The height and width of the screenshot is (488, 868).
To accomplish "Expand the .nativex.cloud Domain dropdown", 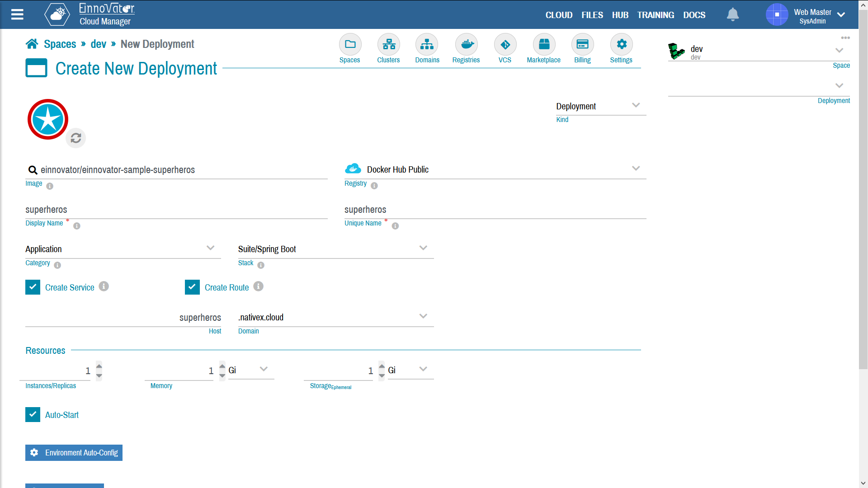I will tap(424, 316).
